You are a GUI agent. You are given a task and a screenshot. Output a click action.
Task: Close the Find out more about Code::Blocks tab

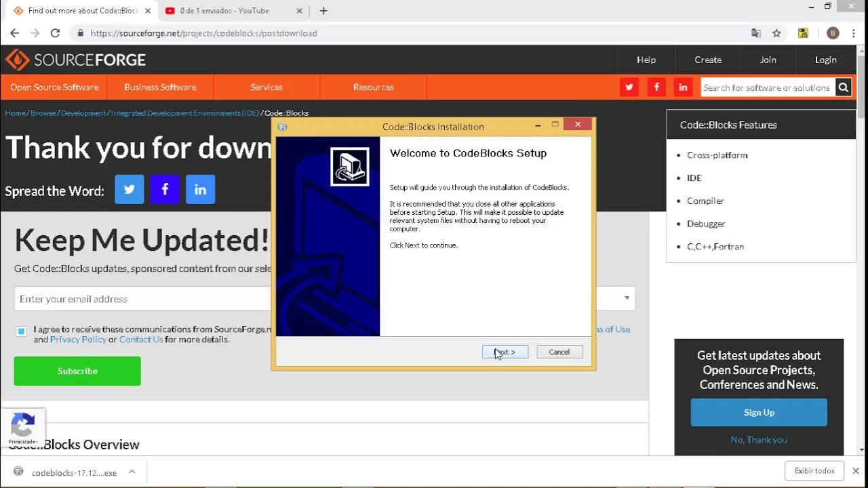148,11
